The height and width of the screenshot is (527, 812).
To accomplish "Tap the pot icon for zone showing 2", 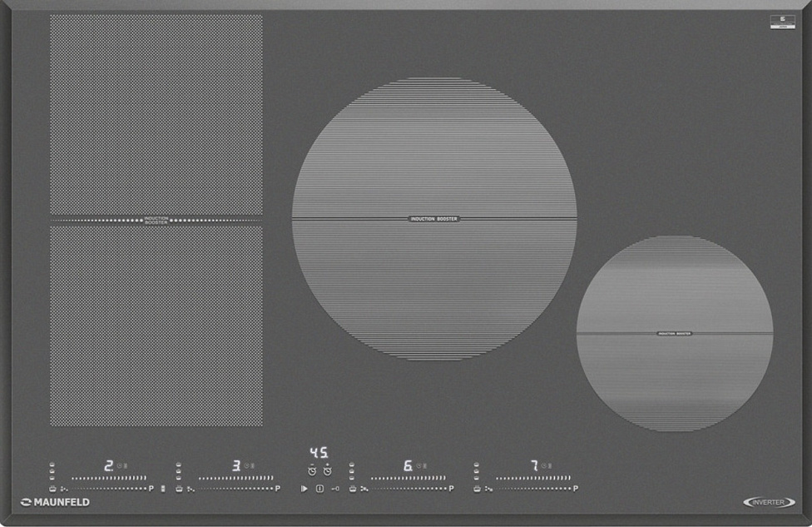I will [52, 489].
